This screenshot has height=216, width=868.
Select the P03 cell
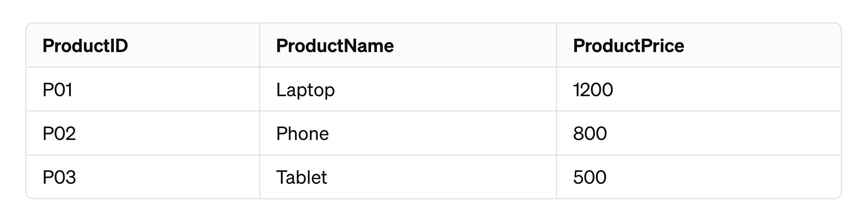click(x=143, y=177)
